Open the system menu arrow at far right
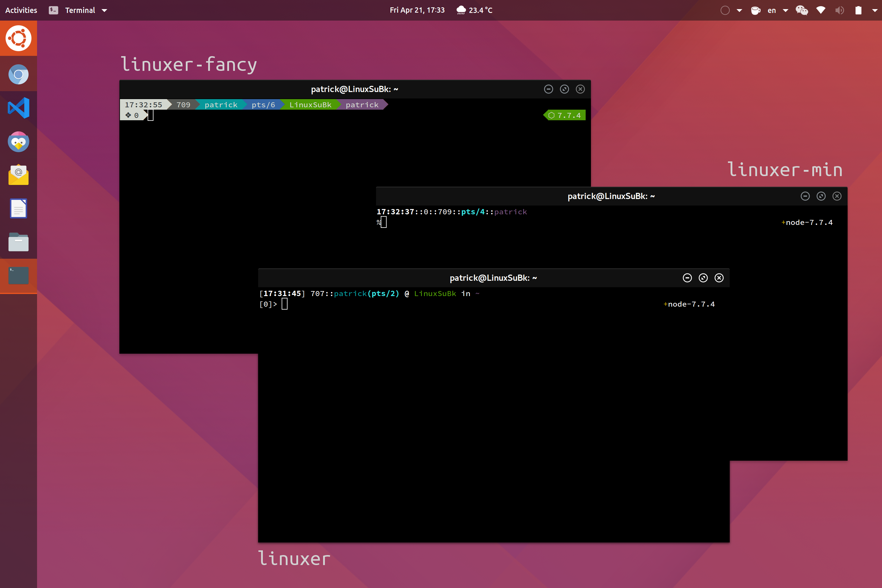 click(x=874, y=11)
